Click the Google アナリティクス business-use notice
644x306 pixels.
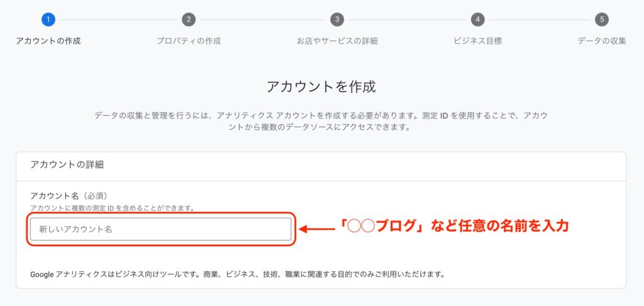pos(237,274)
